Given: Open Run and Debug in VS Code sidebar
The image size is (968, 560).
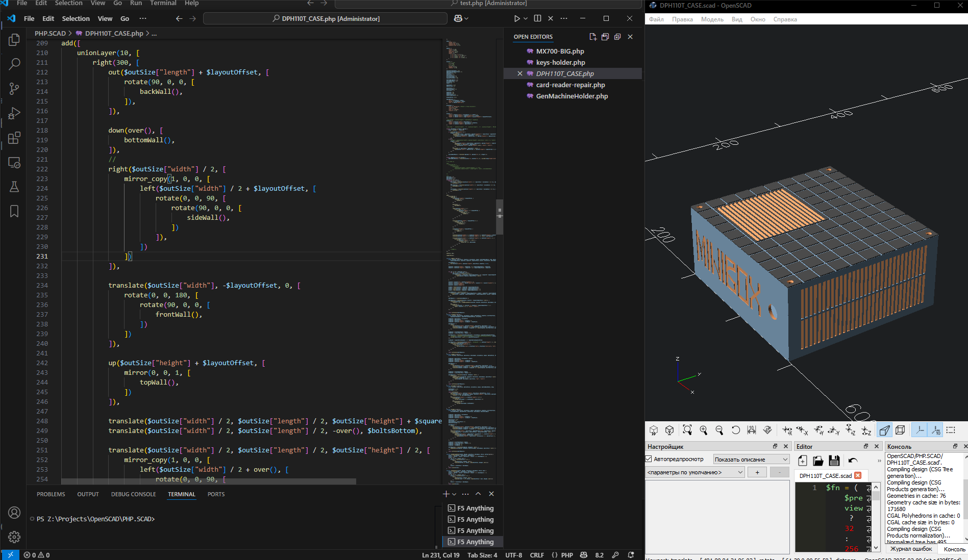Looking at the screenshot, I should 14,113.
